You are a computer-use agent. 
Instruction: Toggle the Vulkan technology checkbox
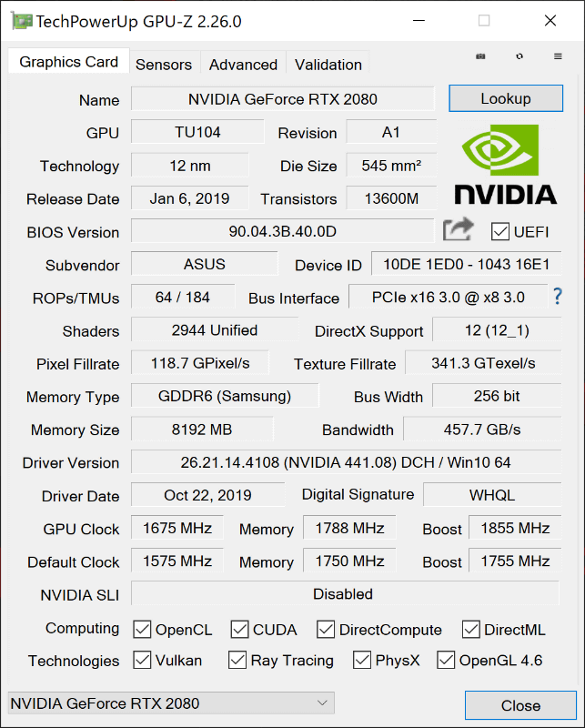point(144,661)
